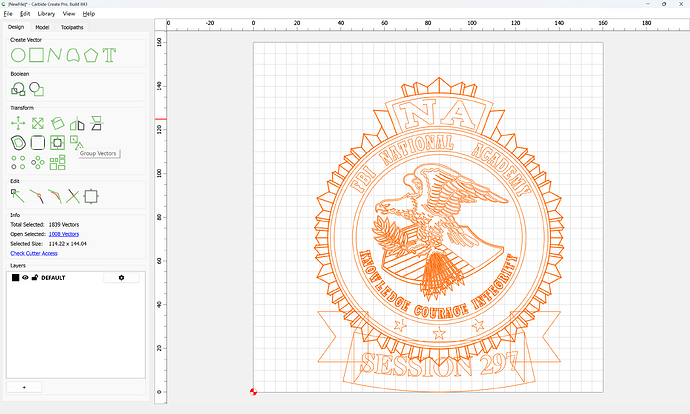The image size is (690, 414).
Task: Activate the Trim Vectors crossing-lines tool
Action: click(73, 196)
